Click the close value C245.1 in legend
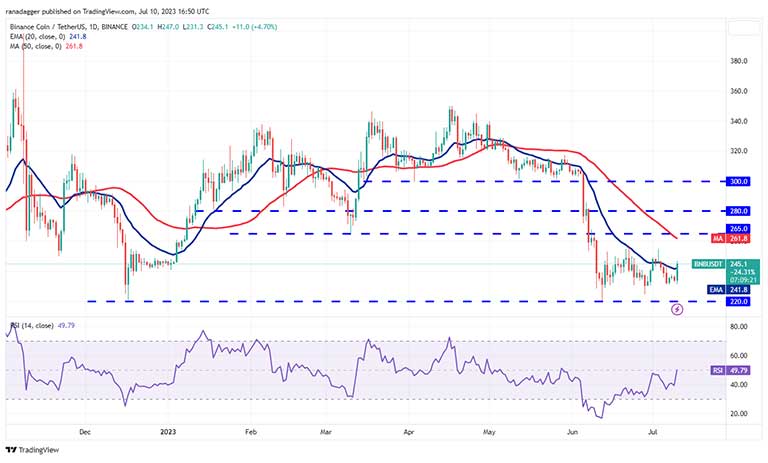768x463 pixels. pos(218,27)
